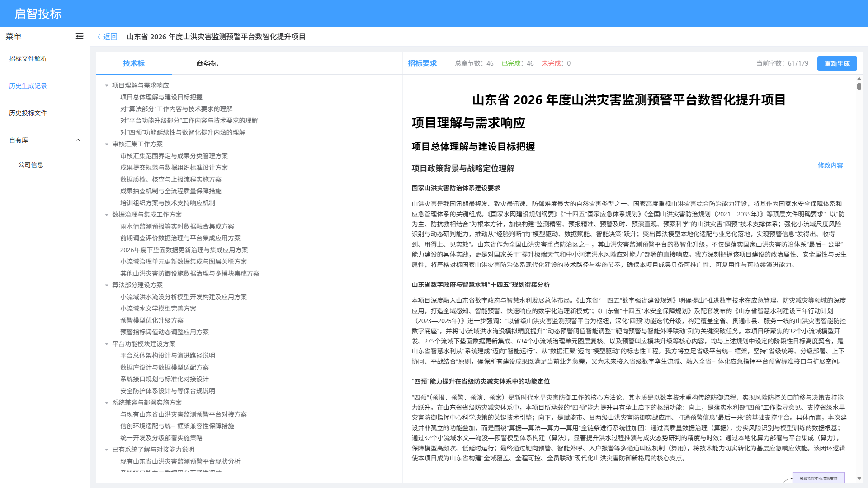
Task: Click scrollbar up arrow in document panel
Action: pyautogui.click(x=859, y=79)
